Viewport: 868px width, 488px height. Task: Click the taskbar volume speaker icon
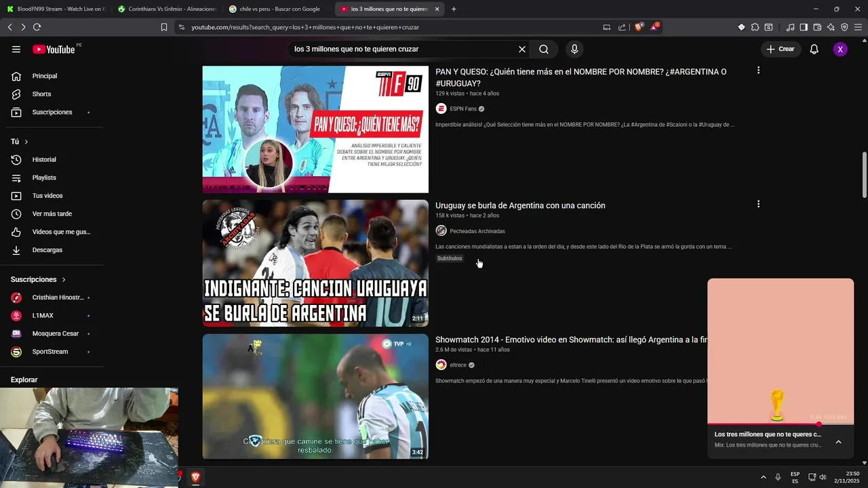coord(823,477)
